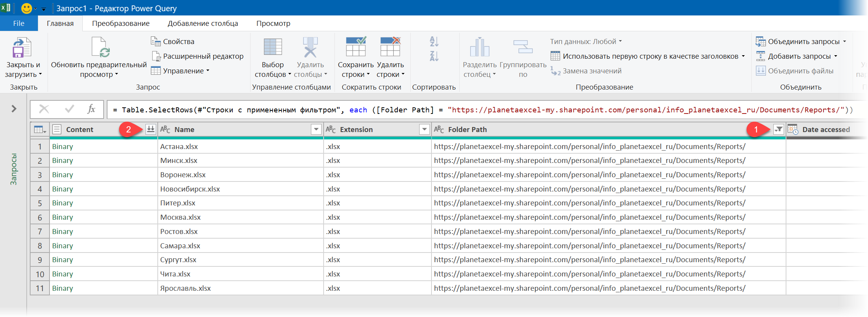Image resolution: width=868 pixels, height=317 pixels.
Task: Click the .xlsx extension cell in the Чита.xlsx row
Action: click(x=377, y=274)
